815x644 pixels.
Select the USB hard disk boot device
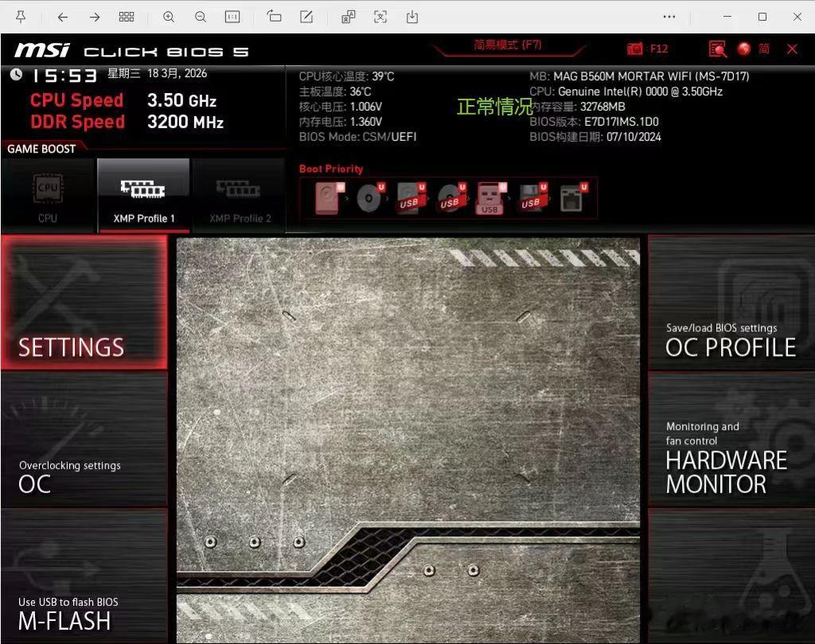[x=411, y=198]
